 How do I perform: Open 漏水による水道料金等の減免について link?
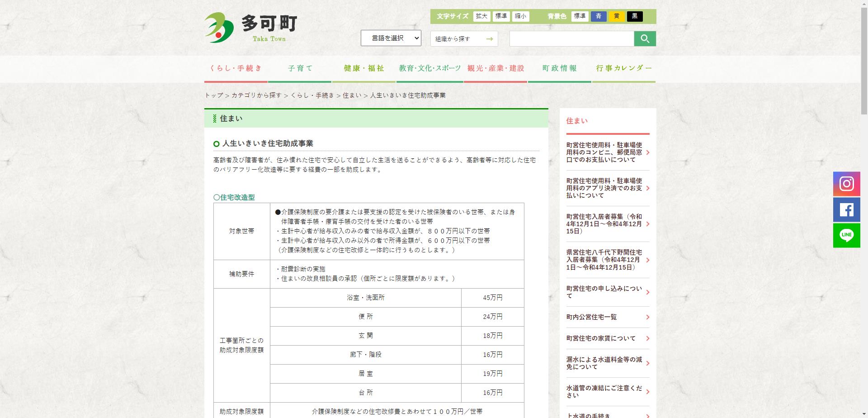click(608, 363)
